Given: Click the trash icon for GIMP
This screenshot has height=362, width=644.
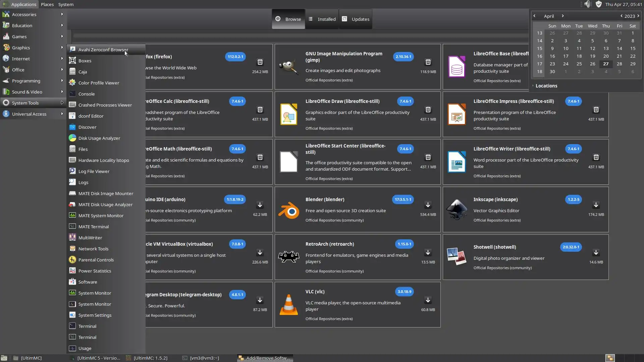Looking at the screenshot, I should [428, 62].
